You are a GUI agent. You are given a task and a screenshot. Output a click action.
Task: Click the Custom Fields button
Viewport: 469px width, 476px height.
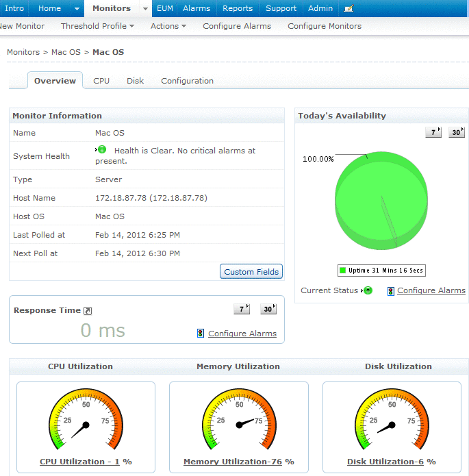(251, 272)
